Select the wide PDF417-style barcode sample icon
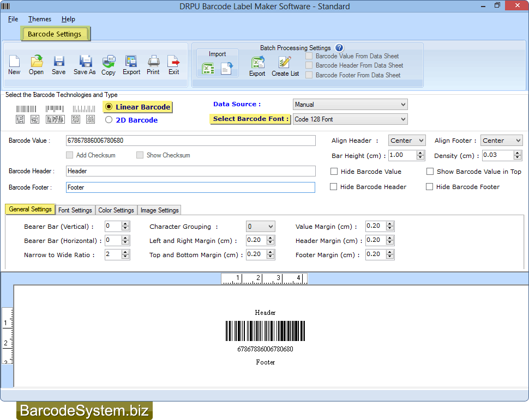 [55, 119]
